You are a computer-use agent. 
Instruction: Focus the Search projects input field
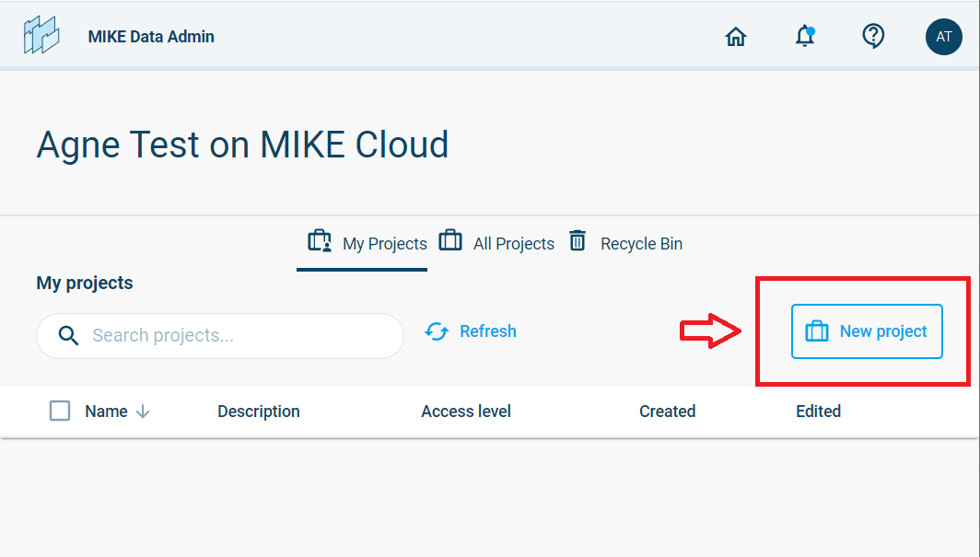(239, 335)
